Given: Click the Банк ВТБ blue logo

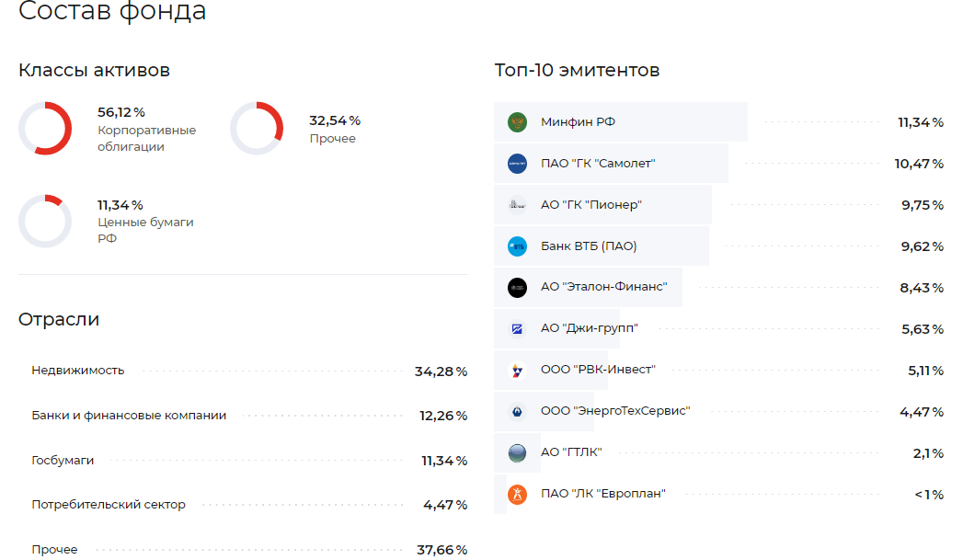Looking at the screenshot, I should [517, 246].
